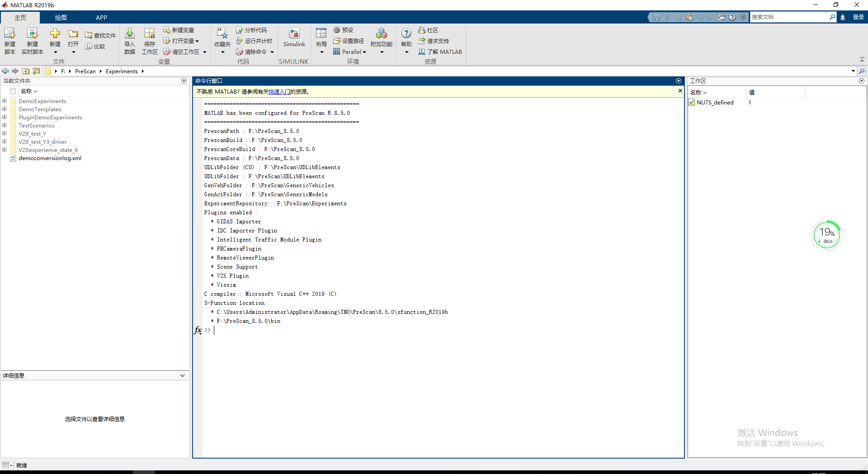The height and width of the screenshot is (474, 868).
Task: Click the Value (值) column header in Workspace
Action: 752,92
